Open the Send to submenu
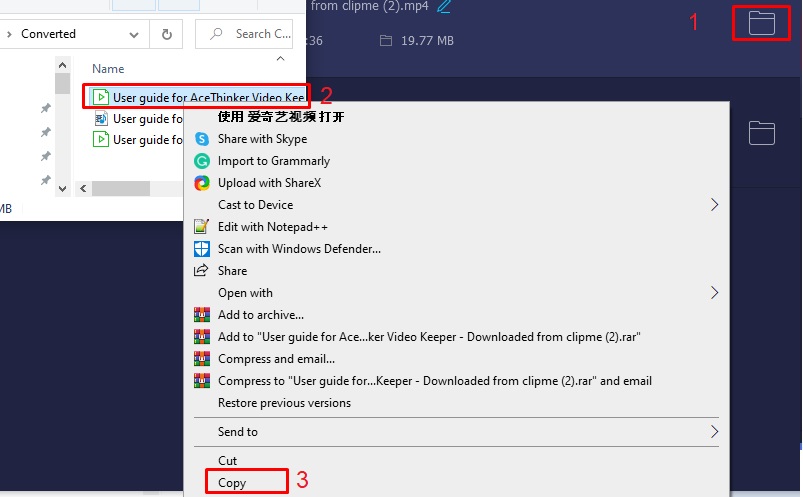803x497 pixels. point(238,432)
